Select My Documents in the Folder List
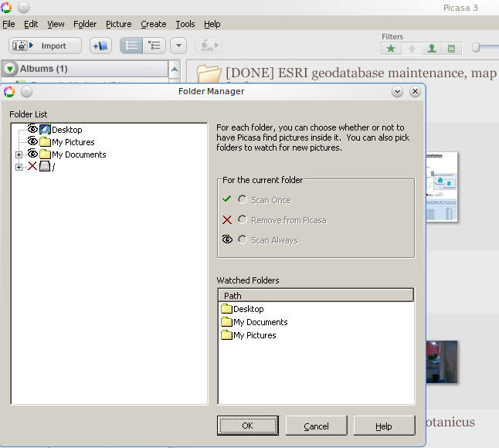 (79, 154)
